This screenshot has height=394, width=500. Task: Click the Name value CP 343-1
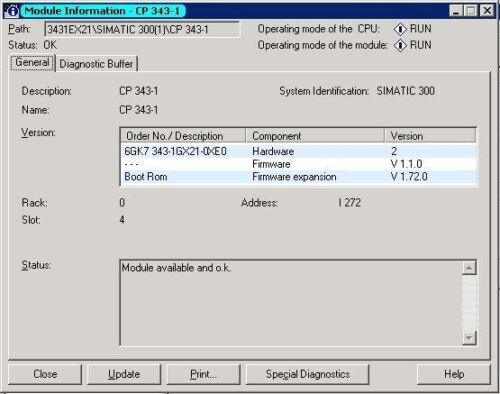(x=139, y=110)
